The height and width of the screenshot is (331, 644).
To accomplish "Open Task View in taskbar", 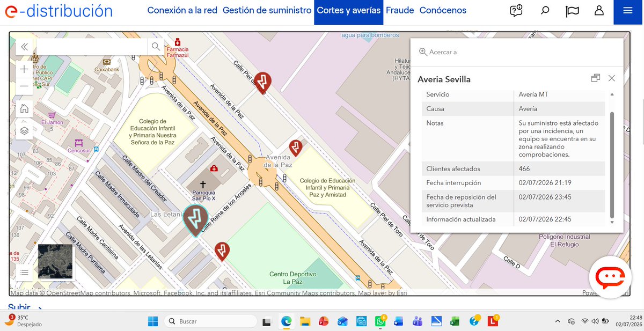I will coord(266,321).
